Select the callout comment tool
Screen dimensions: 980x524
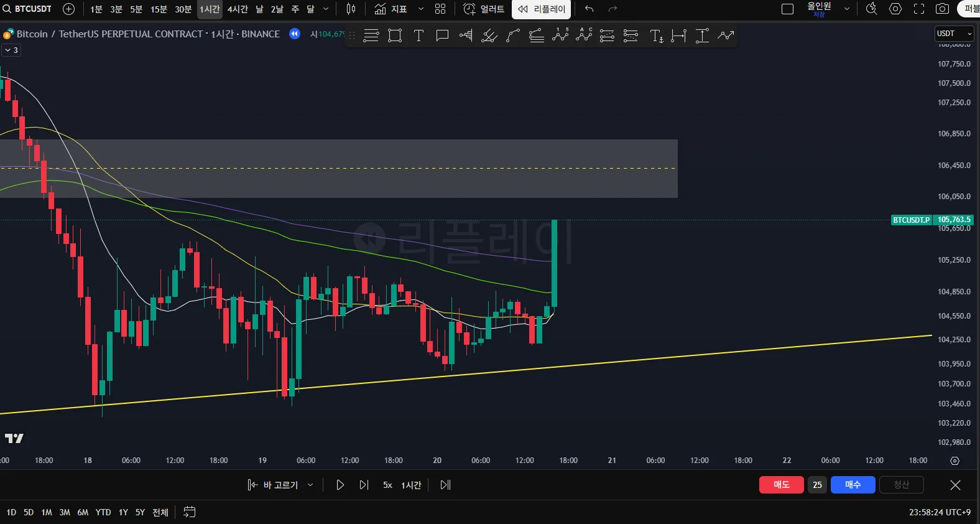[442, 35]
